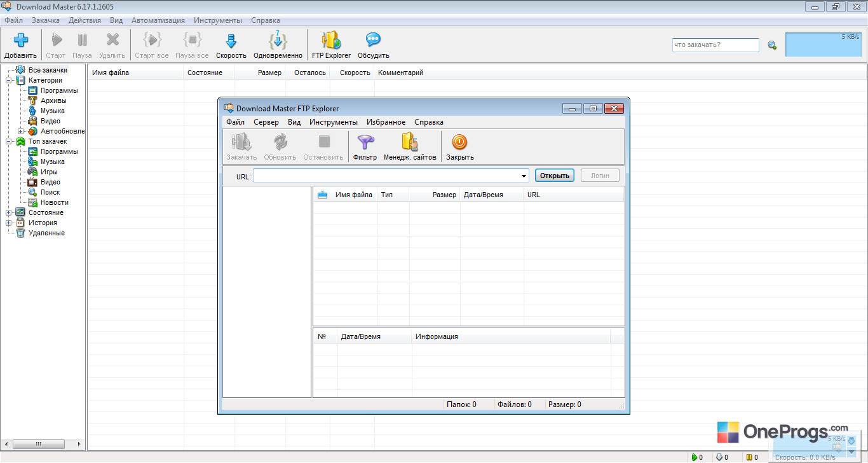Sort FTP file list by Дата/Время column
This screenshot has height=463, width=868.
[x=492, y=195]
